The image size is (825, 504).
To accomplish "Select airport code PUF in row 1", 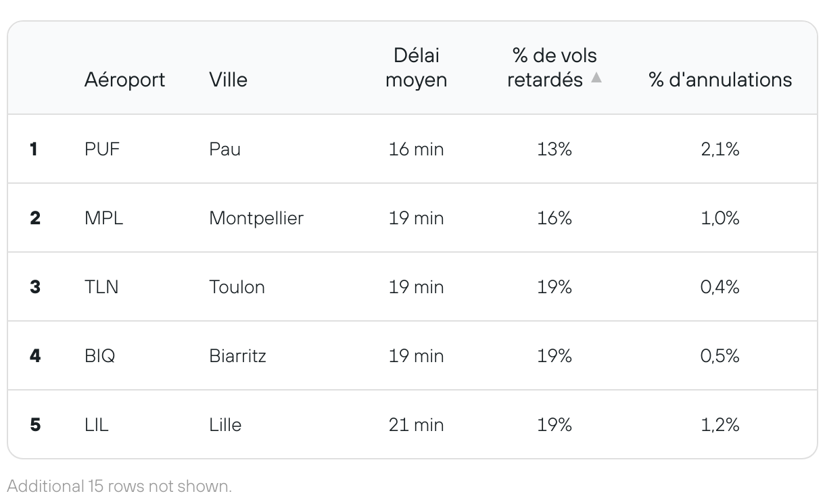I will [x=102, y=149].
